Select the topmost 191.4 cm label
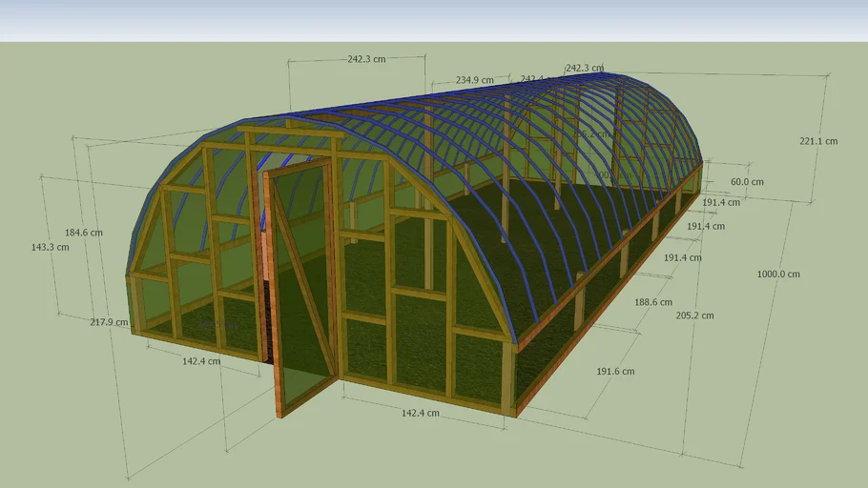 tap(721, 203)
